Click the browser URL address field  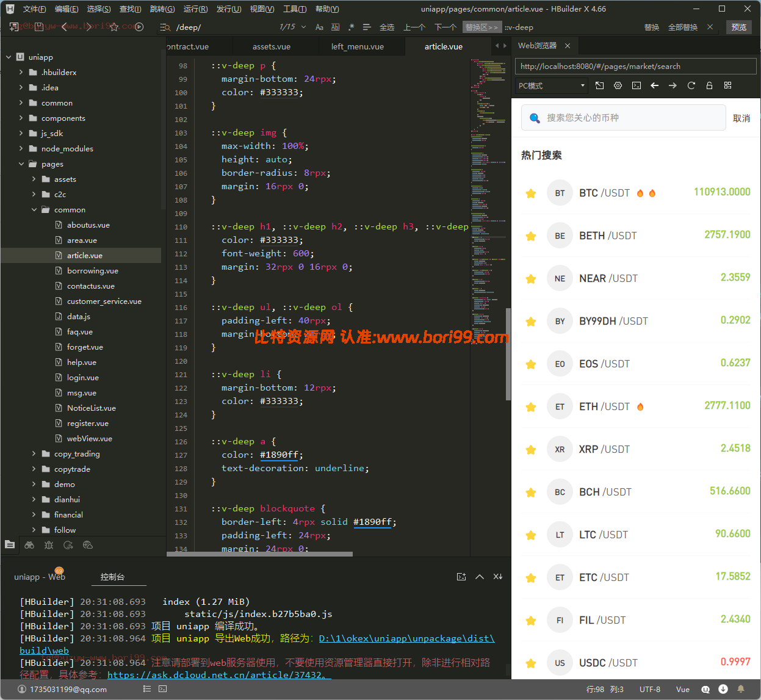[x=636, y=66]
